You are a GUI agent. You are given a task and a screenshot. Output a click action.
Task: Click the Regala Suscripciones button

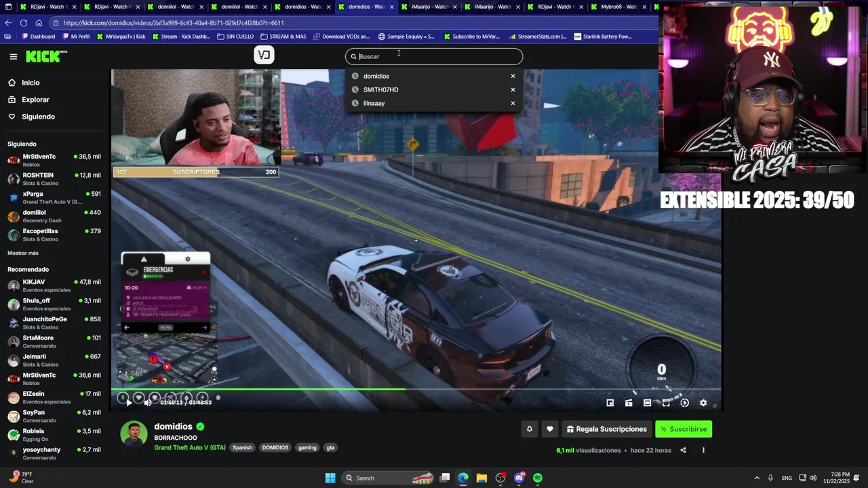click(x=607, y=429)
